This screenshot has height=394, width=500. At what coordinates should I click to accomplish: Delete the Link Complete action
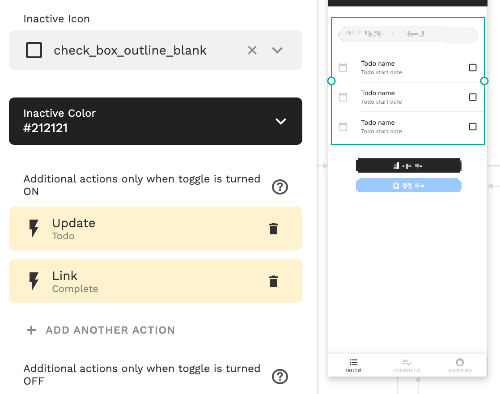point(273,281)
